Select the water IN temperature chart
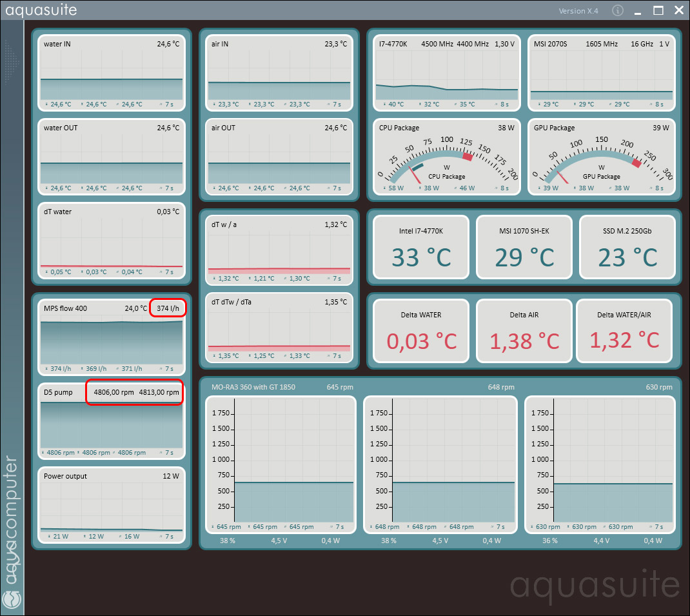Screen dimensions: 690x616 pyautogui.click(x=112, y=73)
